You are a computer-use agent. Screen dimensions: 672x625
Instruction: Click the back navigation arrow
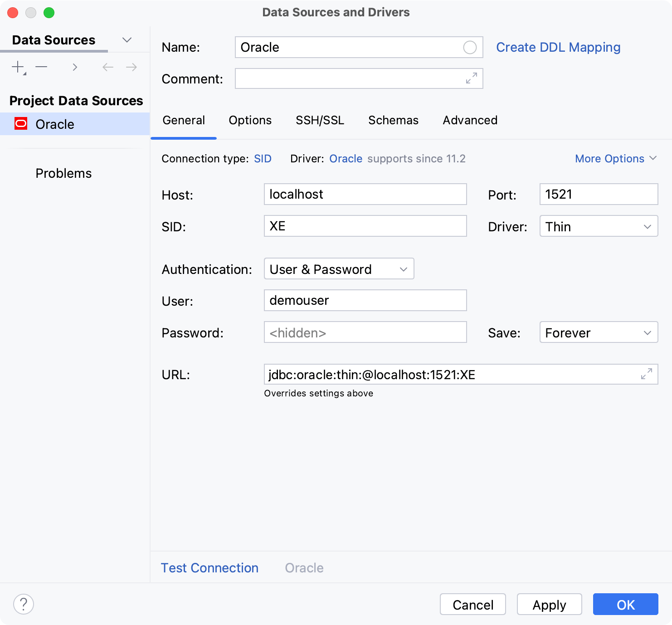[107, 67]
